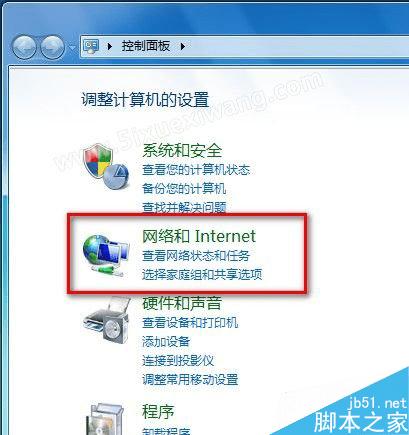Select the 控制面板 breadcrumb item

coord(146,46)
